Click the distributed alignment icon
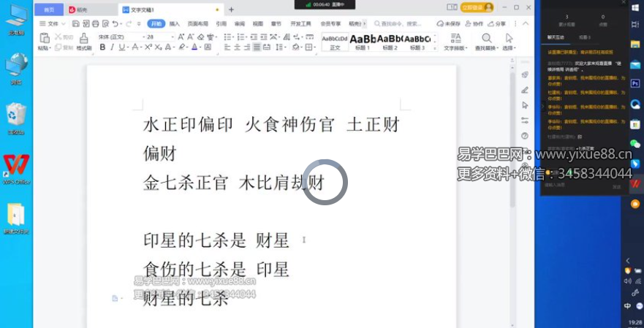The width and height of the screenshot is (644, 328). coord(267,47)
